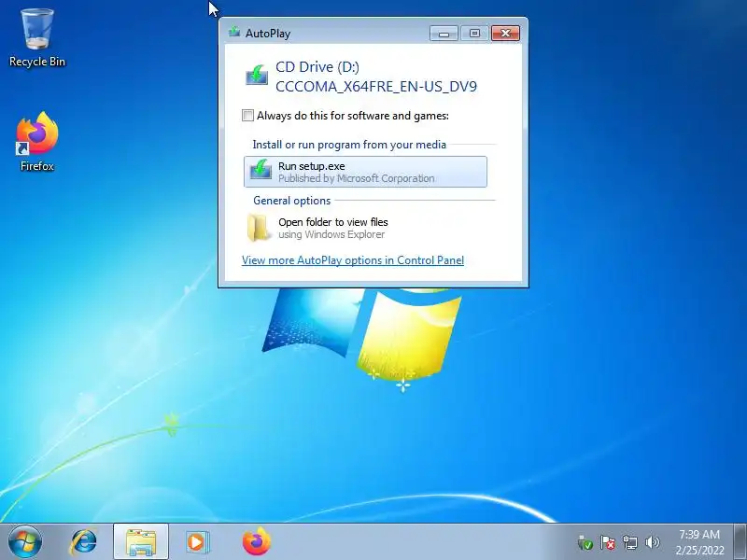Click the CCCOMA_X64FRE_EN-US_DV9 volume label
Image resolution: width=747 pixels, height=560 pixels.
click(376, 87)
